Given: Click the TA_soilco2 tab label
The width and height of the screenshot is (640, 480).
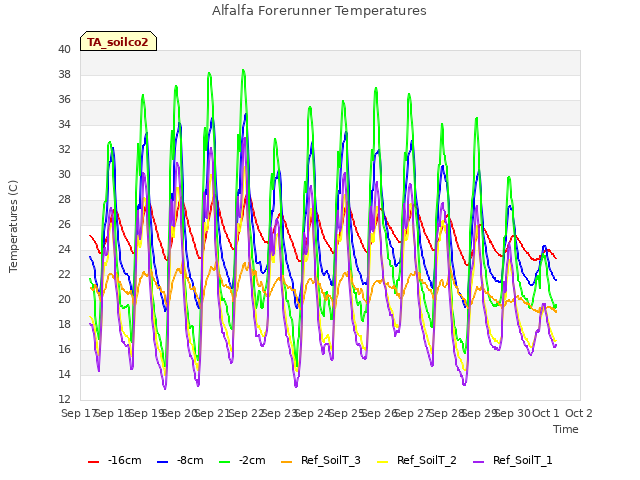Looking at the screenshot, I should click(x=118, y=42).
